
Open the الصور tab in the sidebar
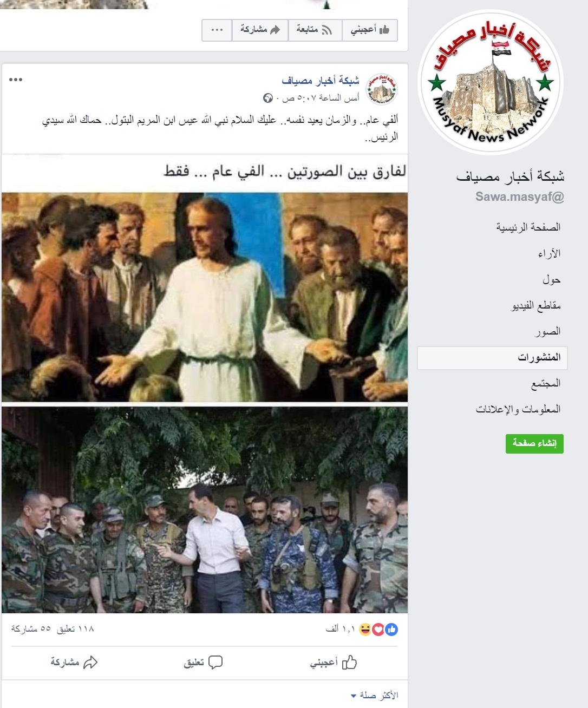547,331
